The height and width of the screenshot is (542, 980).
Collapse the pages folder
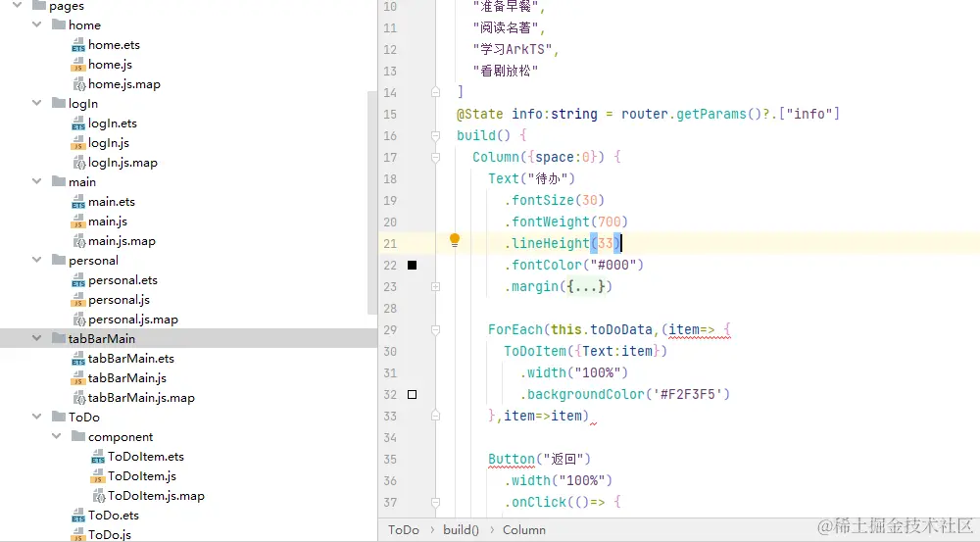pos(18,6)
